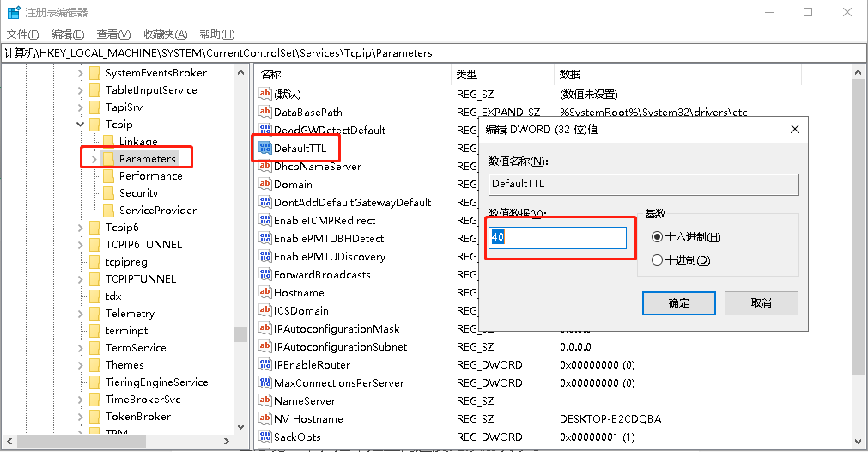Click the Telemetry folder icon
This screenshot has width=868, height=452.
point(94,314)
